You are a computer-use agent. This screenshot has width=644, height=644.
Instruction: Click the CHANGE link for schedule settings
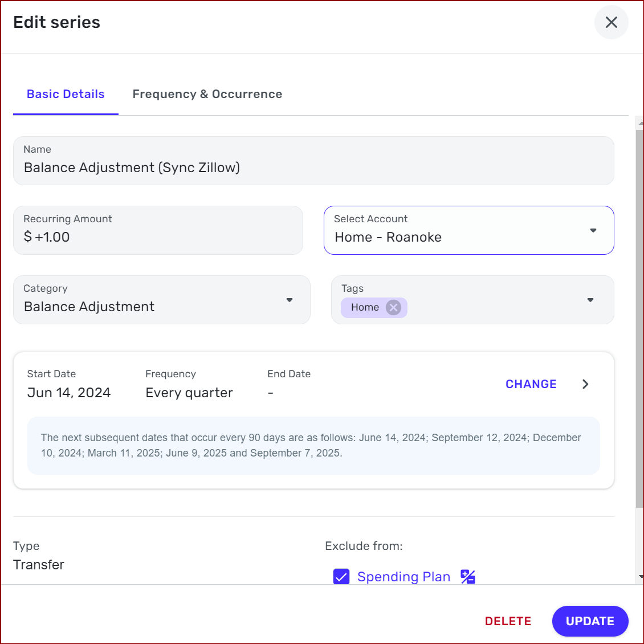(x=531, y=384)
